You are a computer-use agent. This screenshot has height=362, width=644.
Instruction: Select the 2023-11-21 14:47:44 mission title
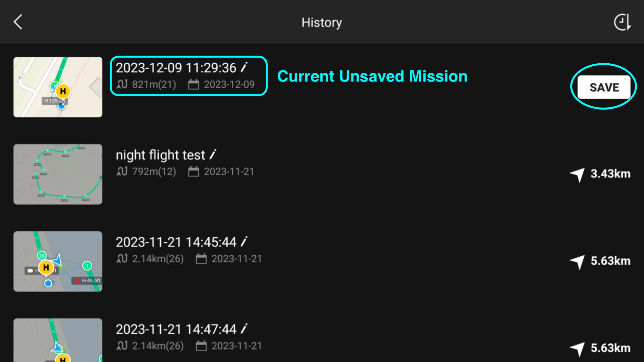click(176, 329)
